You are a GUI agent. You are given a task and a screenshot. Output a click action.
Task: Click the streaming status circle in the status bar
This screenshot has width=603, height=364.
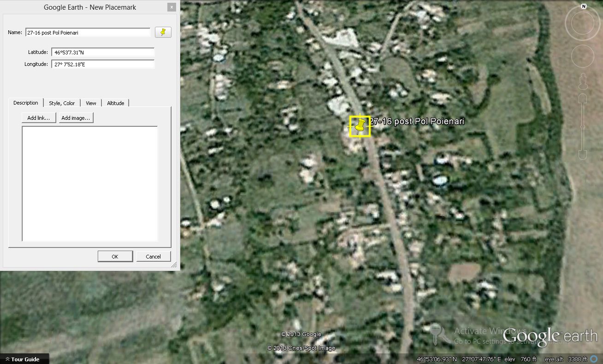[597, 359]
